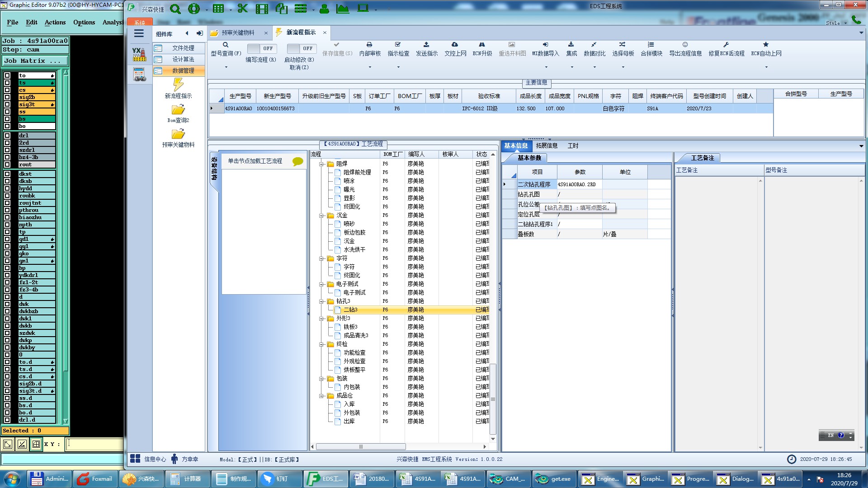Click the green scissors icon in top toolbar
The image size is (868, 488).
tap(243, 9)
